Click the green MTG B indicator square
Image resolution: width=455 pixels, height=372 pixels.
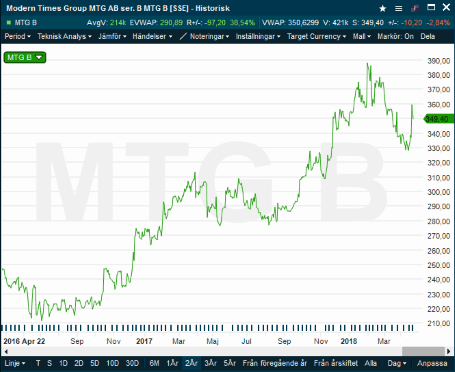[x=9, y=23]
